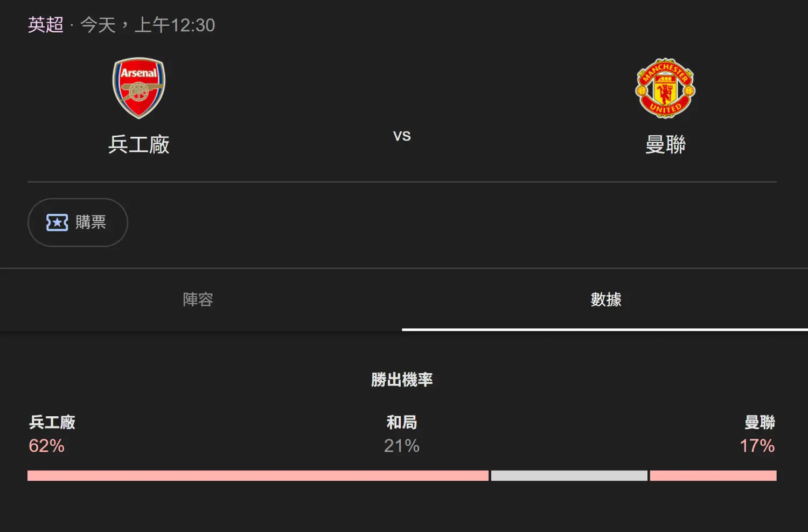Click the 17% Manchester United percentage
Viewport: 808px width, 532px height.
pos(757,446)
